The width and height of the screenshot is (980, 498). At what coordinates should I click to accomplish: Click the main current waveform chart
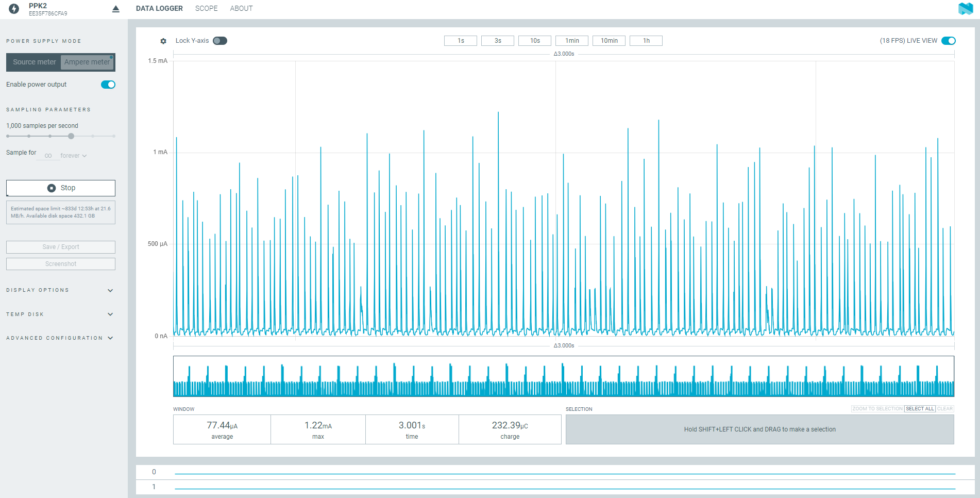(x=564, y=198)
